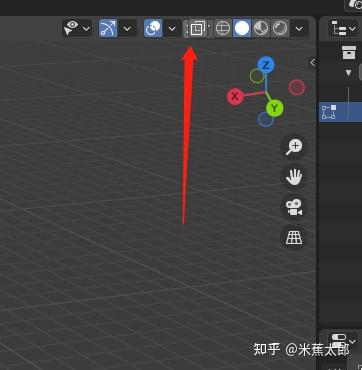Collapse the collection disclosure triangle
This screenshot has height=370, width=362.
[x=348, y=72]
